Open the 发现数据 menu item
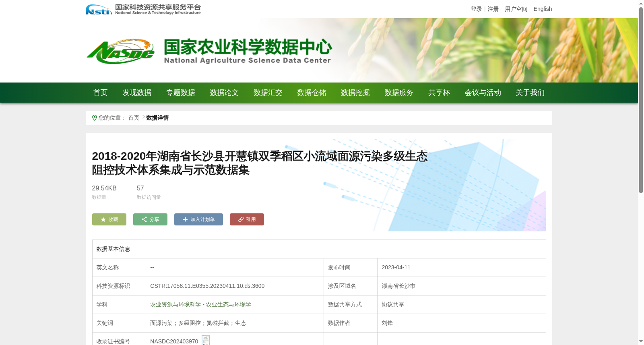Screen dimensions: 644x345 (137, 93)
